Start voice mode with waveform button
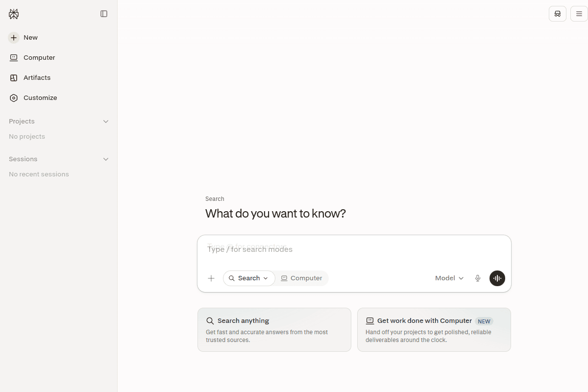 [x=497, y=278]
